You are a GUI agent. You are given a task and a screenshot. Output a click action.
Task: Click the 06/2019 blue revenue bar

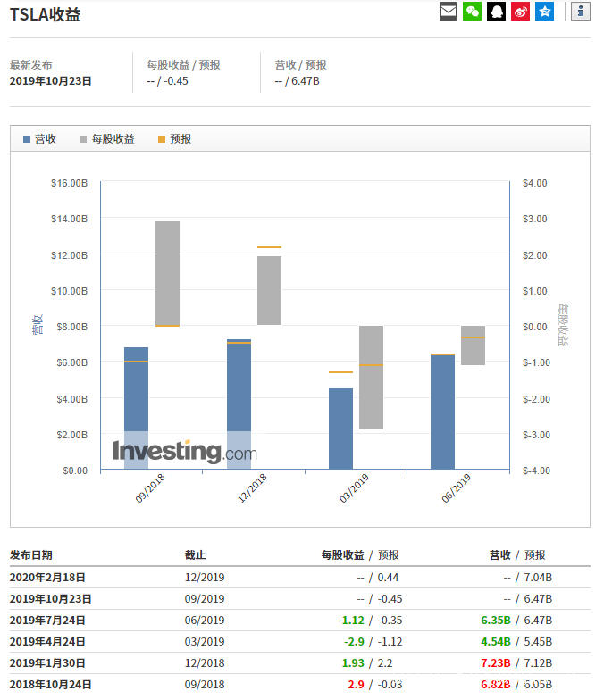click(442, 412)
